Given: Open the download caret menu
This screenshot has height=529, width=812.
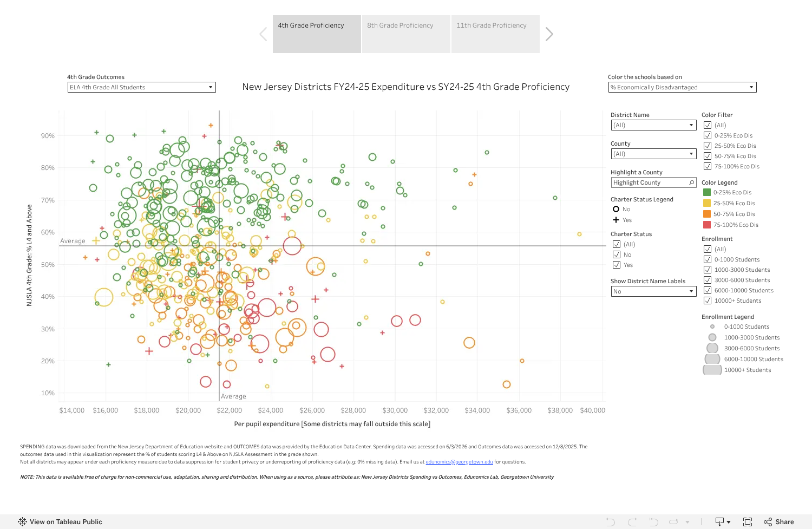Looking at the screenshot, I should (729, 522).
